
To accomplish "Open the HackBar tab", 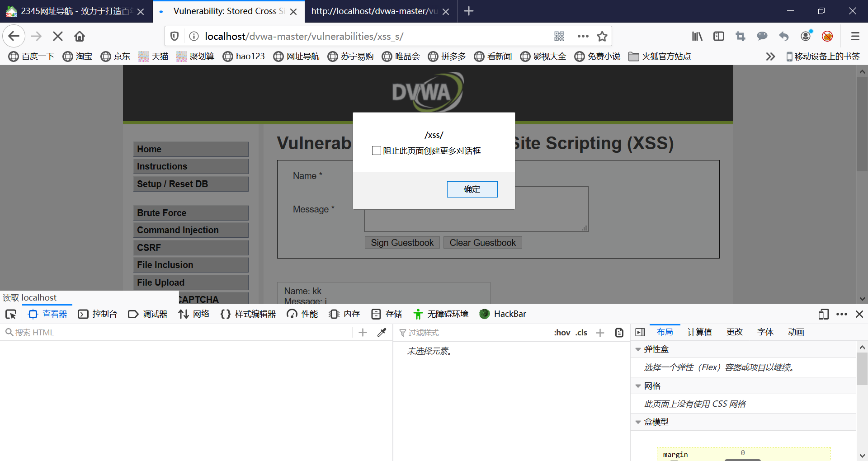I will [x=503, y=314].
